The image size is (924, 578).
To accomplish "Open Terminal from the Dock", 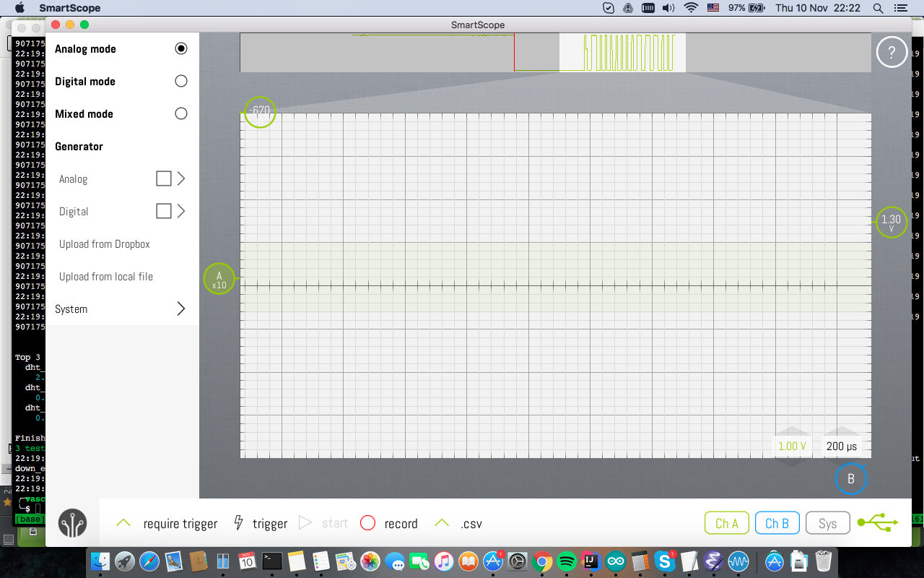I will 272,561.
